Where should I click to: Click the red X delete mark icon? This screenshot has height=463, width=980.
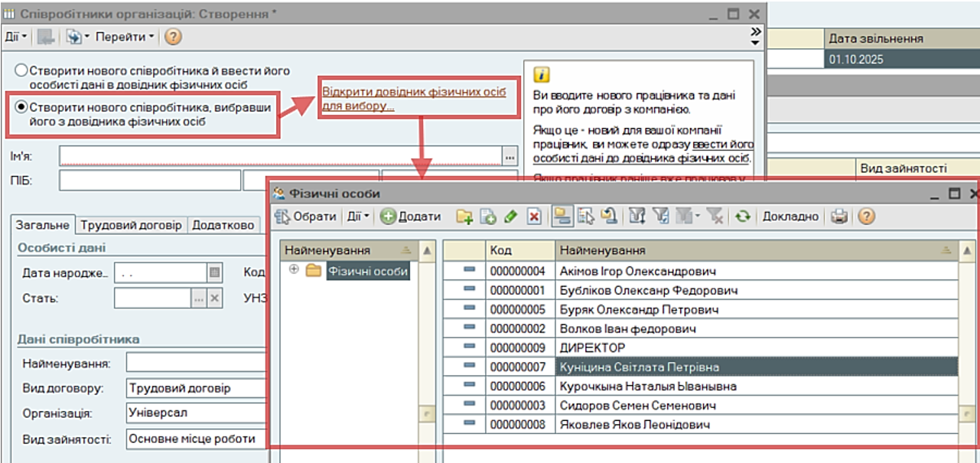(x=534, y=217)
